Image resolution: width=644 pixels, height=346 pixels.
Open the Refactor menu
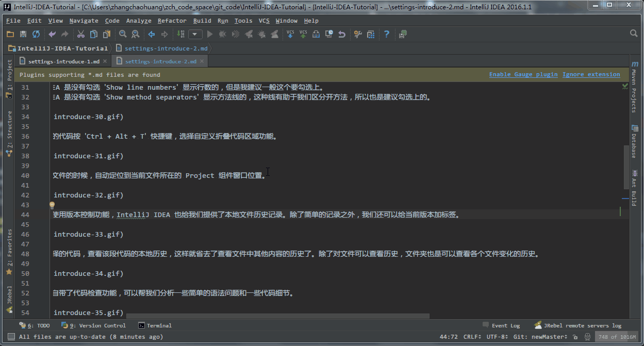[172, 21]
